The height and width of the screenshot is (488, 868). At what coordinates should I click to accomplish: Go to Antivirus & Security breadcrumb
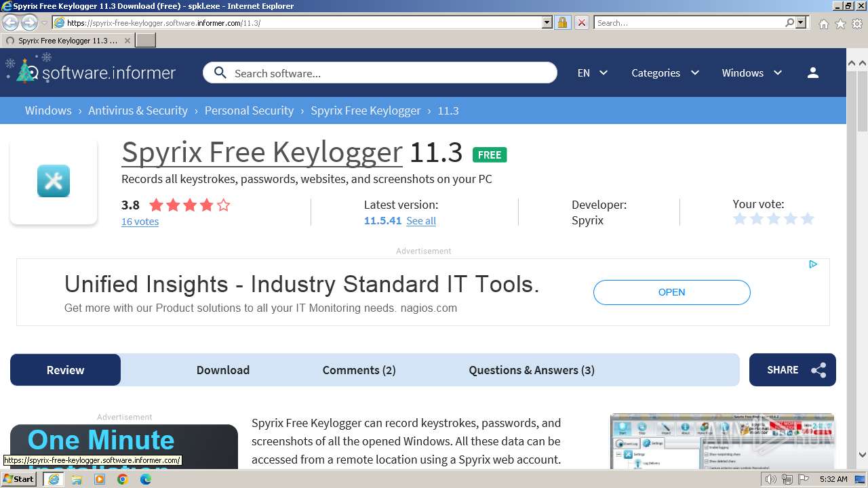tap(138, 110)
